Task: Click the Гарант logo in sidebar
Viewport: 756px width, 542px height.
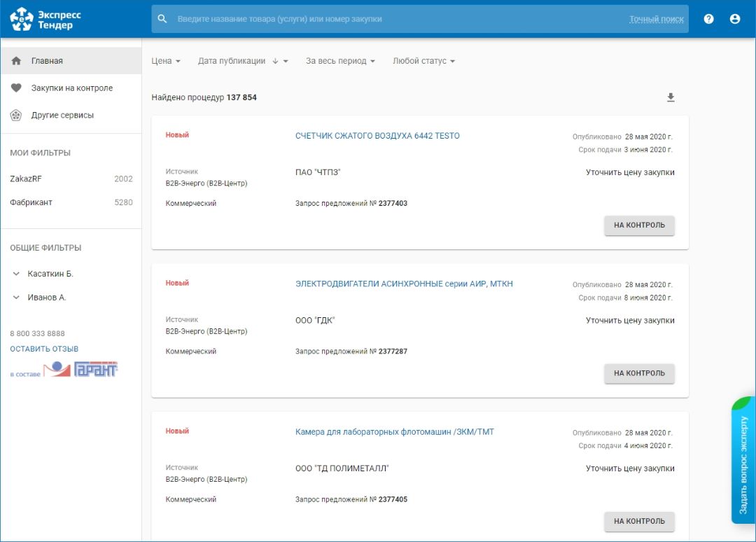Action: (x=80, y=369)
